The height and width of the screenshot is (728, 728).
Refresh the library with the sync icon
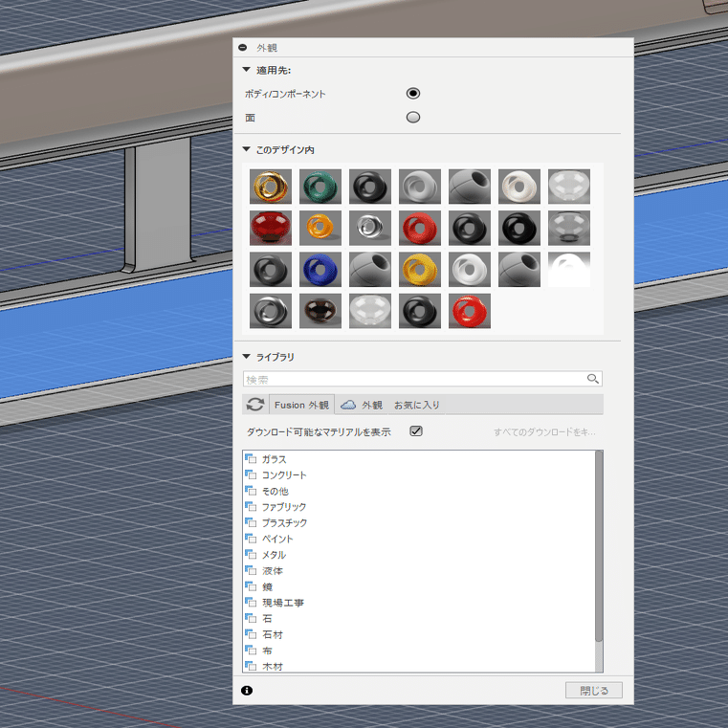click(x=254, y=405)
